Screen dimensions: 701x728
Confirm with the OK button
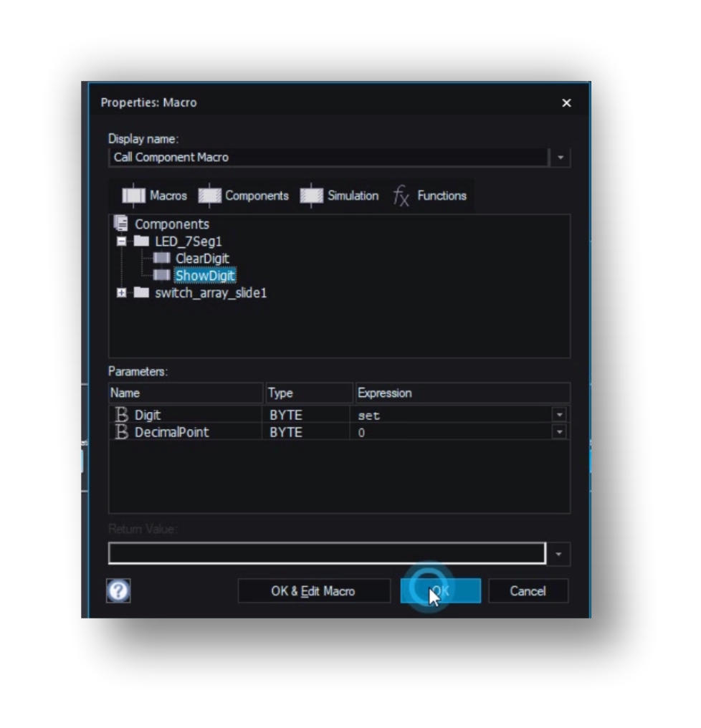point(440,591)
